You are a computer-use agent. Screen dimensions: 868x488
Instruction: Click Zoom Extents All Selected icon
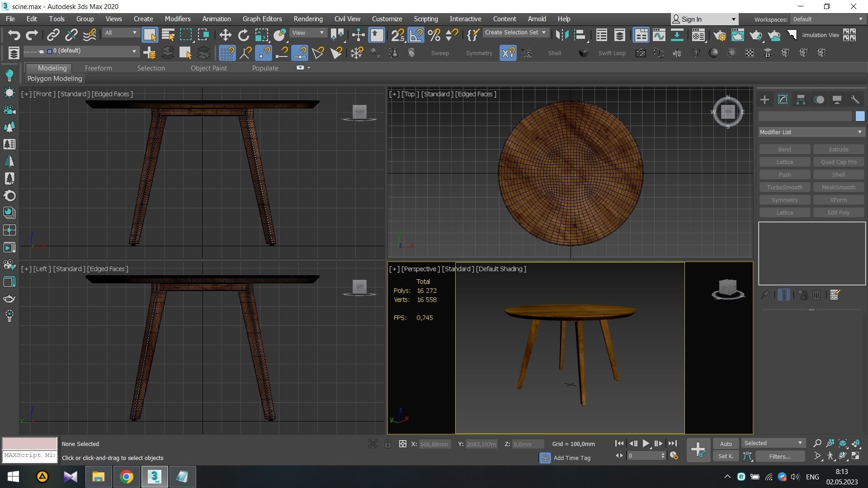[x=856, y=443]
